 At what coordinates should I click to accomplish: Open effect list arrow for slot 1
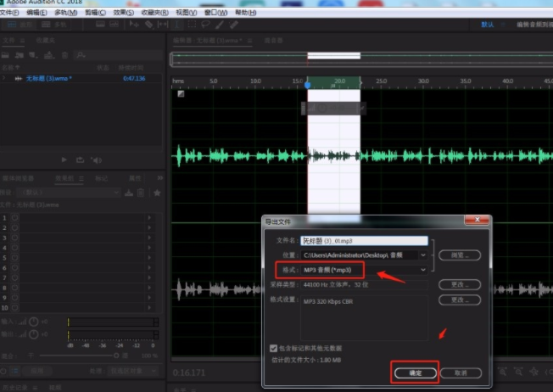(x=149, y=218)
